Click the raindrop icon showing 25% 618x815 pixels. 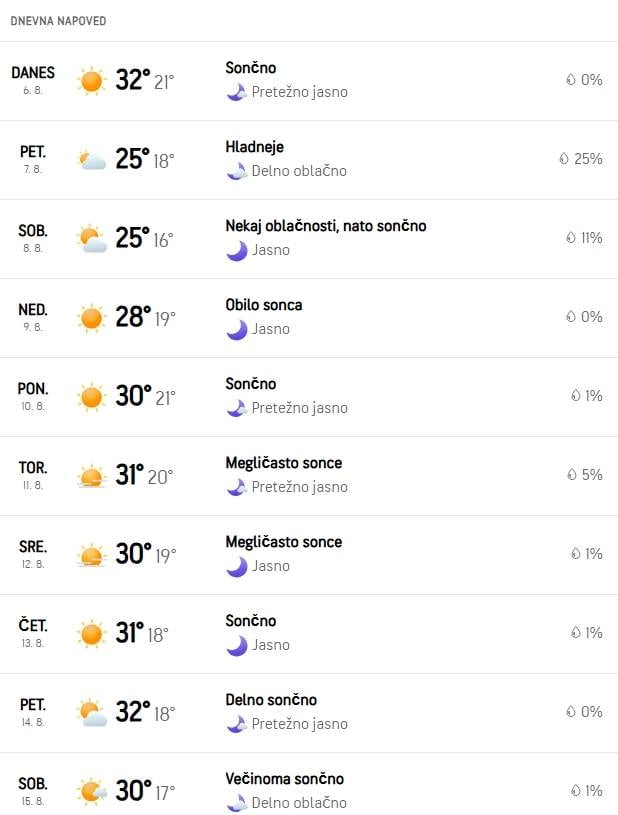(x=564, y=159)
